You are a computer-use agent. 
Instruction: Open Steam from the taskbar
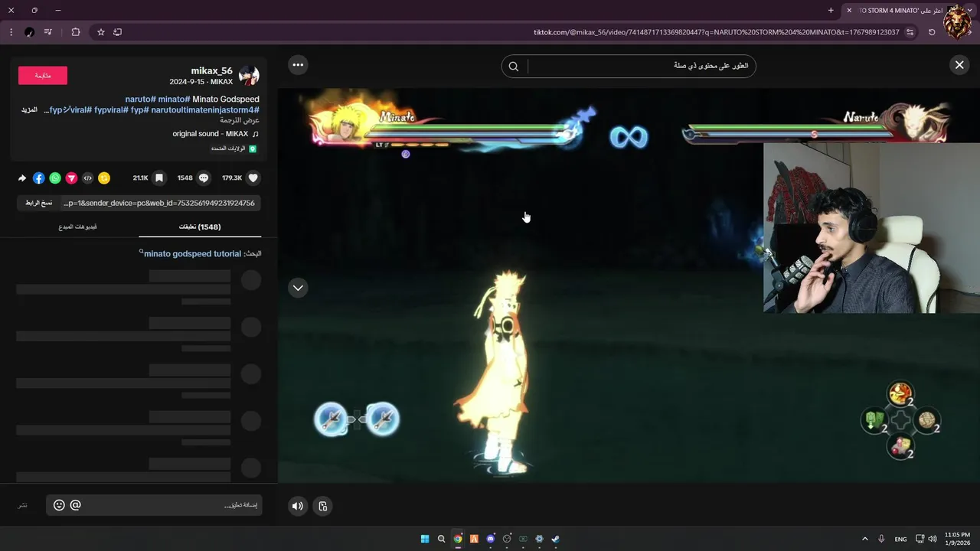tap(556, 539)
